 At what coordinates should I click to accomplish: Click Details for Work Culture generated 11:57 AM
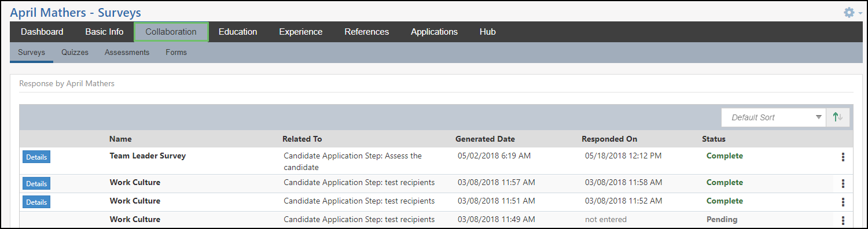[36, 183]
